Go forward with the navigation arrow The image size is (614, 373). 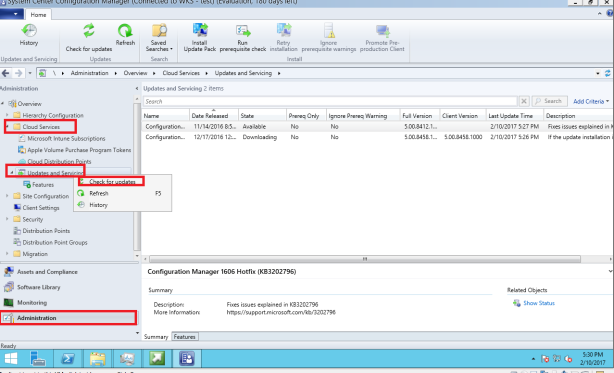coord(18,73)
